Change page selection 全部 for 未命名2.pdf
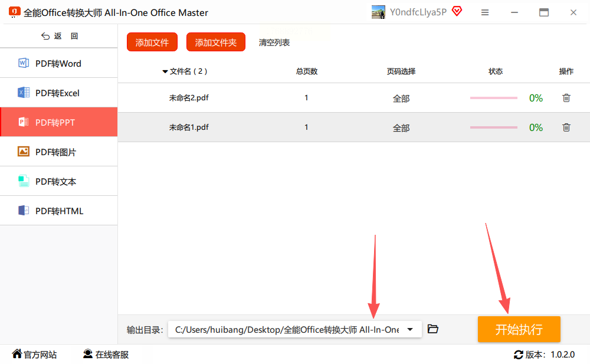This screenshot has width=590, height=364. click(x=401, y=99)
